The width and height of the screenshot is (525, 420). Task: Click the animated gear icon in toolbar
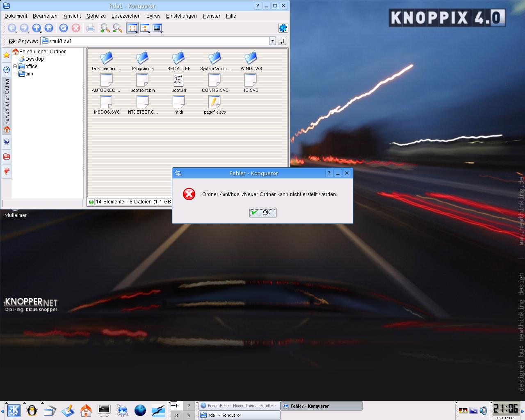(x=283, y=28)
